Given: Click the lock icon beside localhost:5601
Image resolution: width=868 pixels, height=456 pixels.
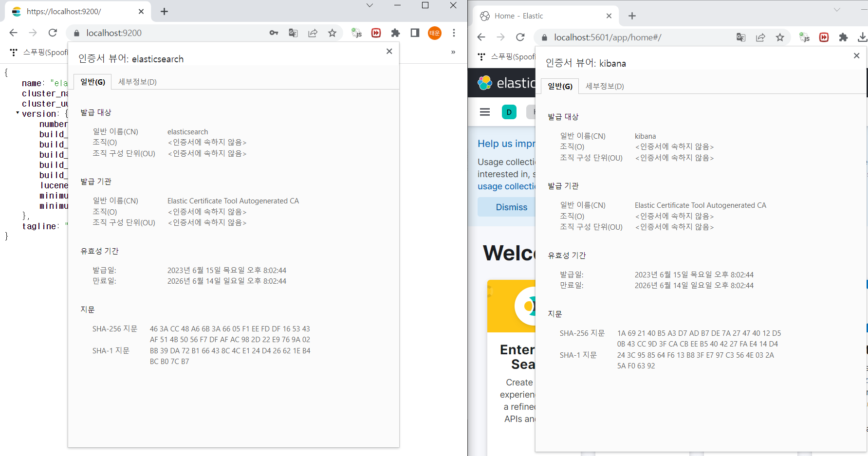Looking at the screenshot, I should click(544, 37).
